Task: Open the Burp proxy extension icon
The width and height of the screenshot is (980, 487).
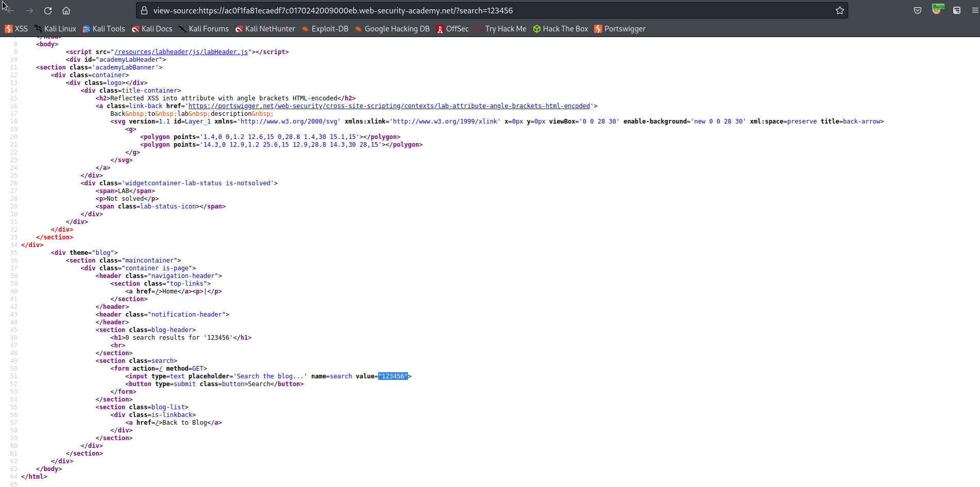Action: [937, 10]
